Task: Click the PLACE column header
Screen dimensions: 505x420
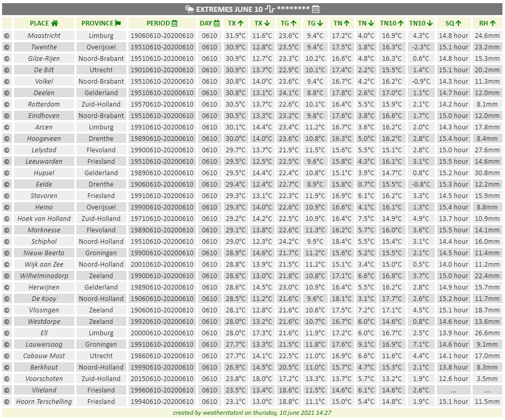Action: [44, 23]
